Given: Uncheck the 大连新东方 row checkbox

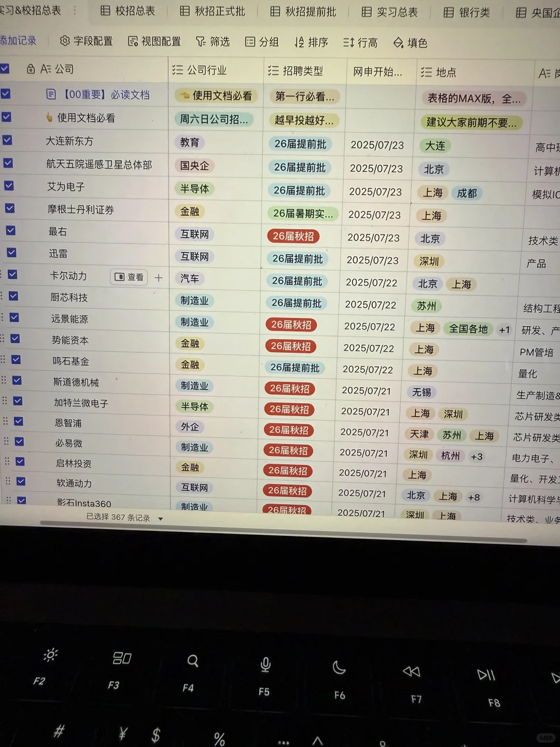Looking at the screenshot, I should [x=7, y=140].
